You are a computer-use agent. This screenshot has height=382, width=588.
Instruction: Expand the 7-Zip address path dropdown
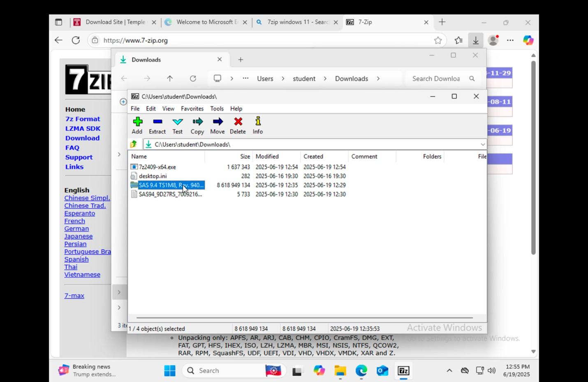(482, 144)
